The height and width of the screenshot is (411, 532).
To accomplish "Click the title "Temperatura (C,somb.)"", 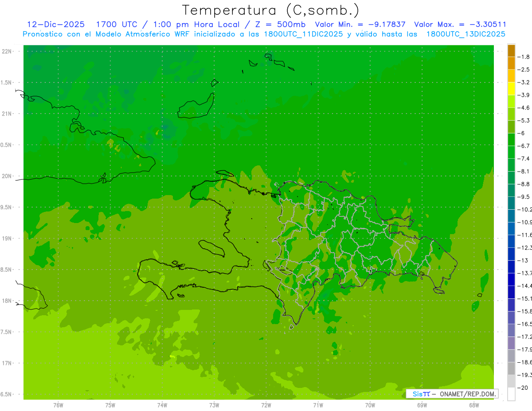I will pyautogui.click(x=270, y=10).
